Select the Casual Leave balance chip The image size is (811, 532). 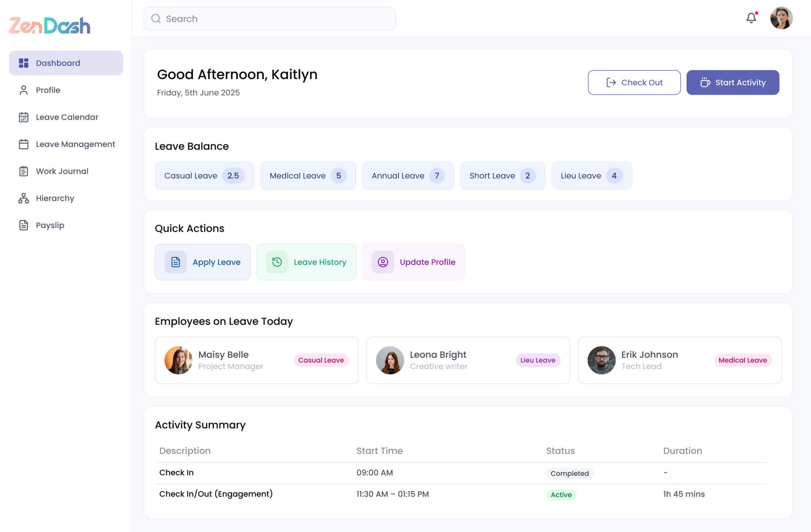(x=204, y=175)
